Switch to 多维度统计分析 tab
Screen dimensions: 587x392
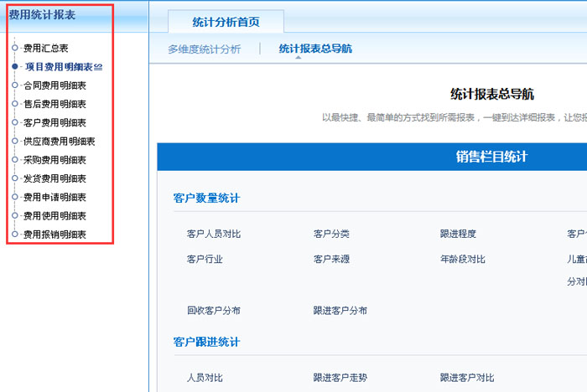tap(204, 49)
